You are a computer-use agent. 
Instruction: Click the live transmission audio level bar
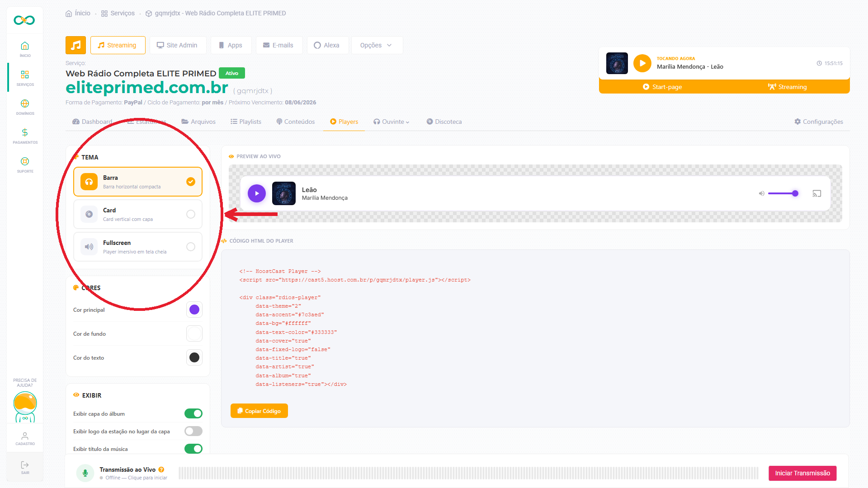[x=468, y=473]
